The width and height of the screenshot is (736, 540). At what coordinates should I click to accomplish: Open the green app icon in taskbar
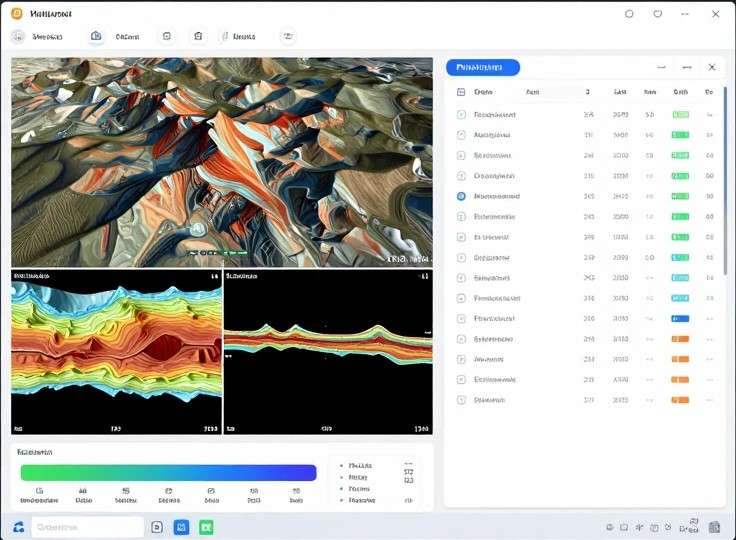[206, 527]
